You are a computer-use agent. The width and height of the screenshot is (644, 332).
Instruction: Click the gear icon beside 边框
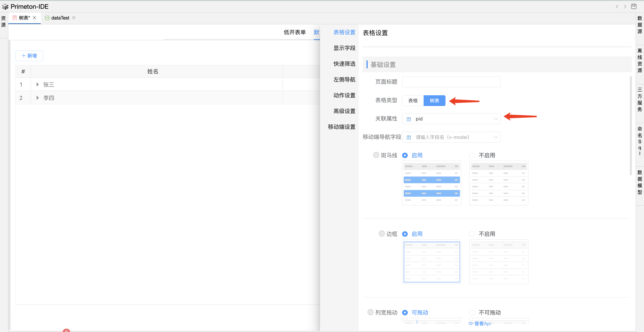point(381,234)
